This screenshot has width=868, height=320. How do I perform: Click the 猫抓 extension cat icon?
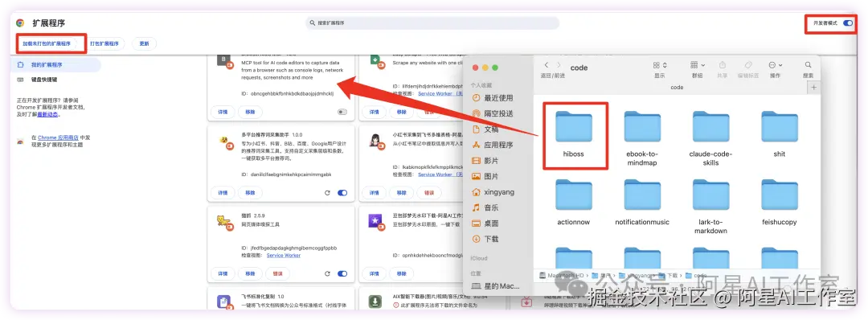tap(224, 222)
